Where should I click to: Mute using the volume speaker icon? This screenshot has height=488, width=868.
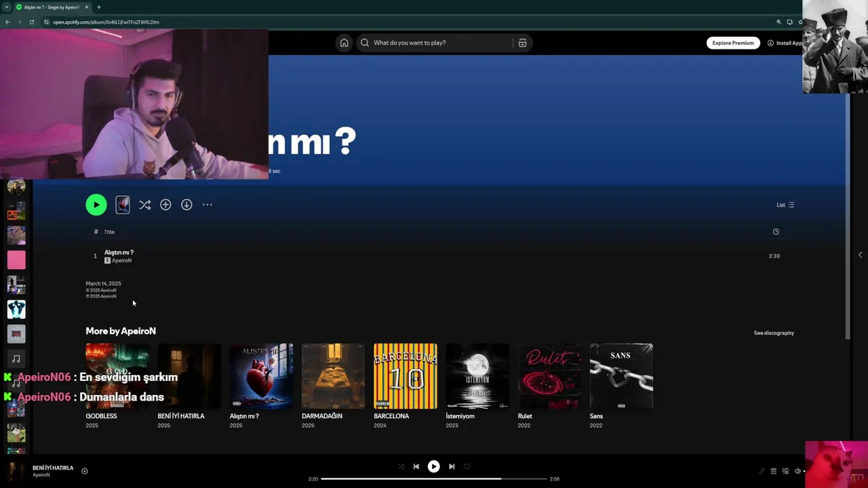pos(797,471)
